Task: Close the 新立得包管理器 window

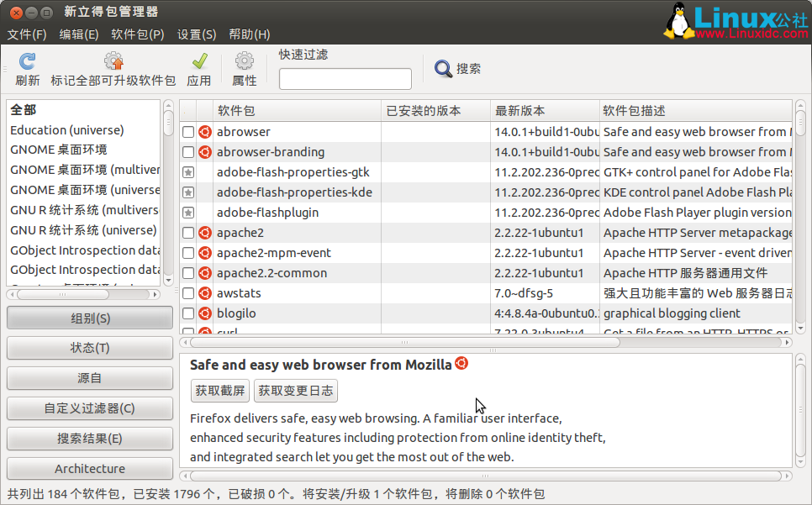Action: coord(16,13)
